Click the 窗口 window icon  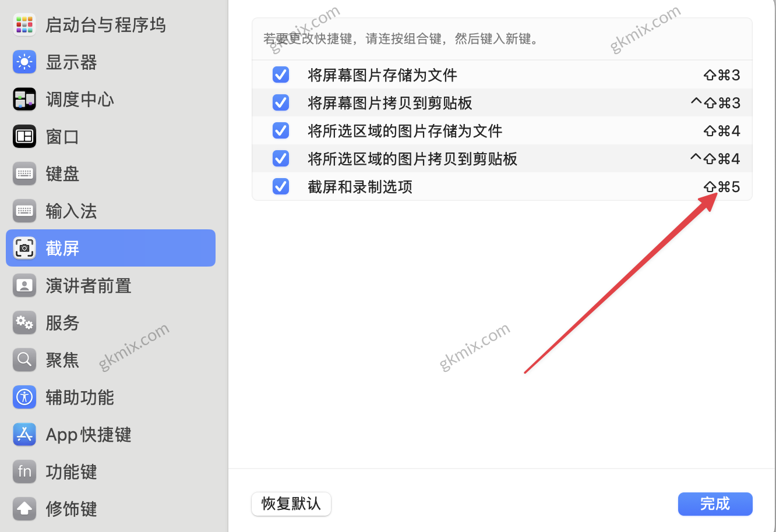24,137
